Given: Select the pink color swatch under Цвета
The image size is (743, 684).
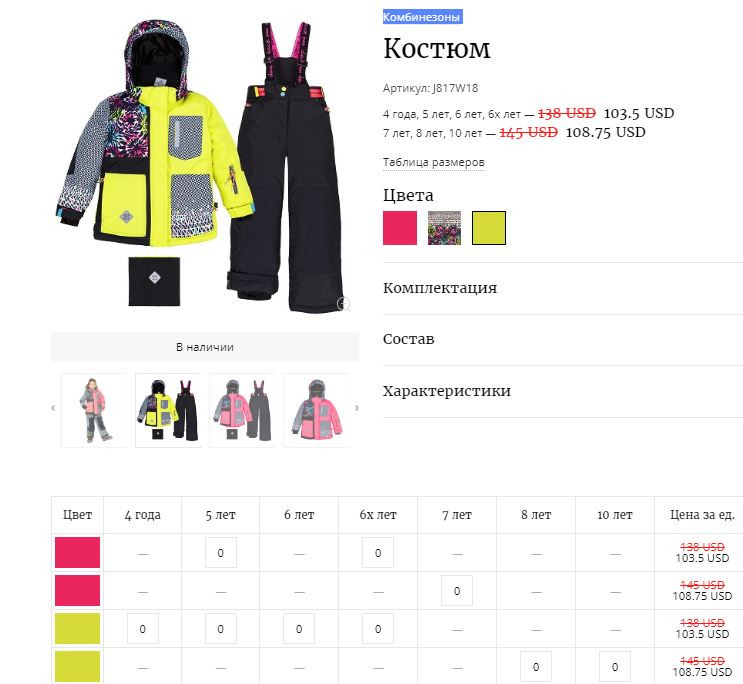Looking at the screenshot, I should 400,228.
